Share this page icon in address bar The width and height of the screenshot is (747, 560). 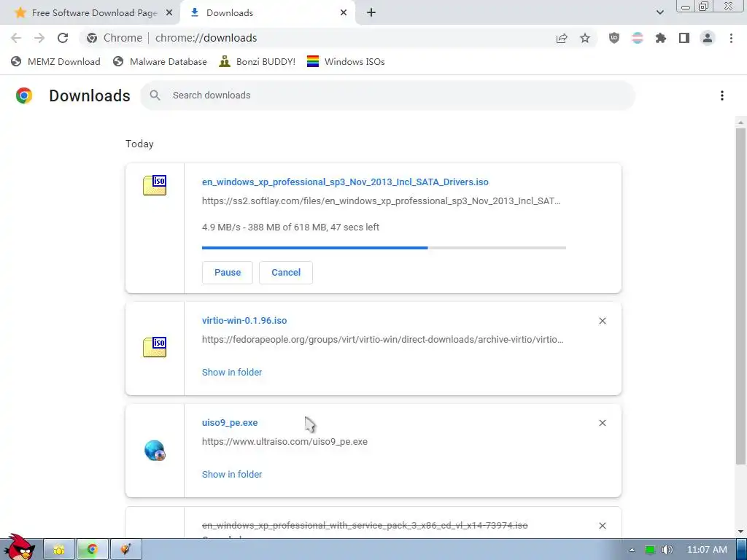point(562,38)
